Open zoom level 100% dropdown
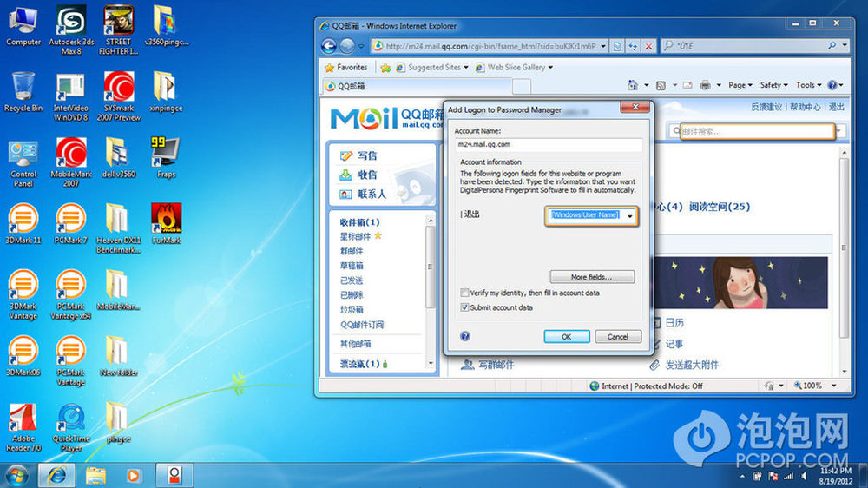This screenshot has height=488, width=868. tap(833, 386)
